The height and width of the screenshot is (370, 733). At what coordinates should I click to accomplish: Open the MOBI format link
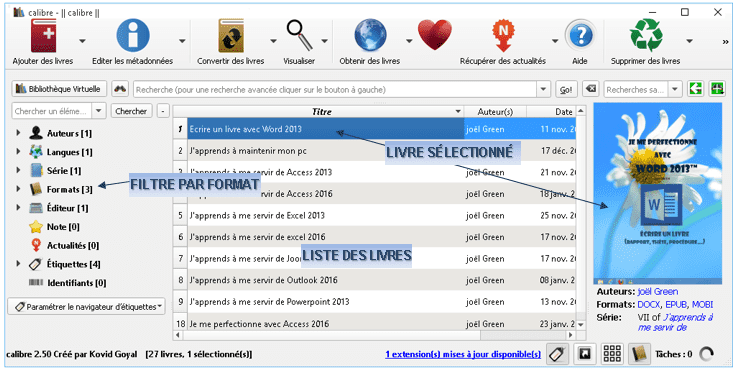pos(703,305)
